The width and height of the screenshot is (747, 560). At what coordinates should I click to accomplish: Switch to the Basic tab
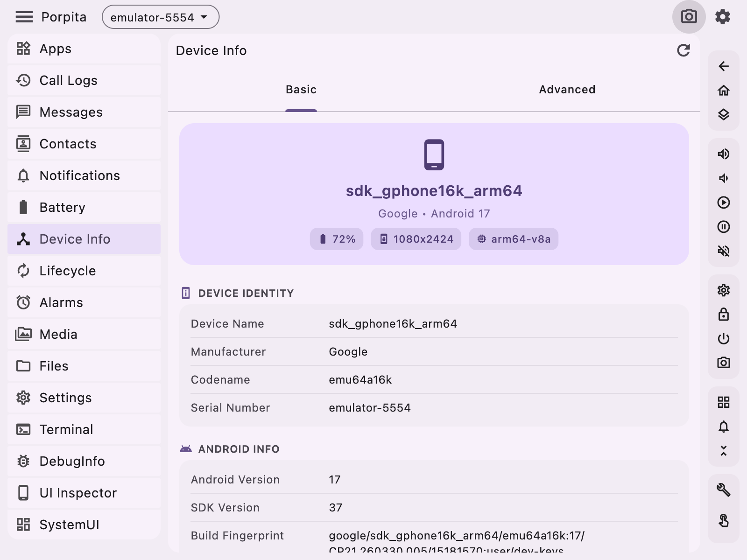tap(301, 90)
